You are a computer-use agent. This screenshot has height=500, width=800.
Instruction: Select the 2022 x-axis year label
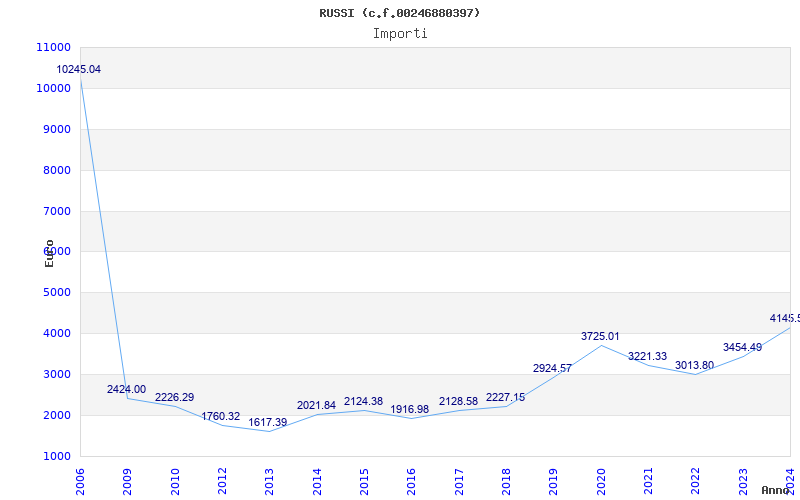(x=695, y=482)
